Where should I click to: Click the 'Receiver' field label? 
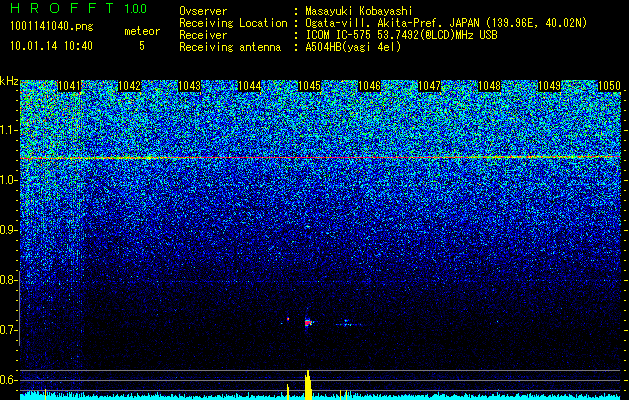click(x=203, y=35)
